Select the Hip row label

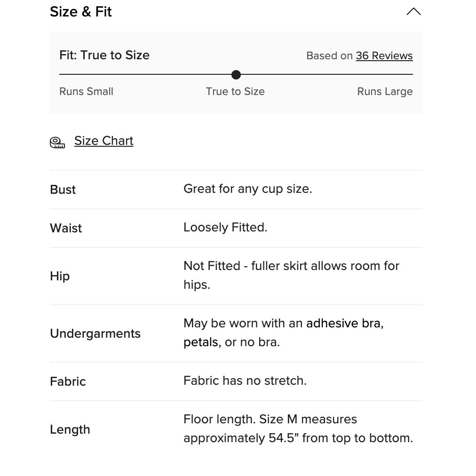click(60, 276)
